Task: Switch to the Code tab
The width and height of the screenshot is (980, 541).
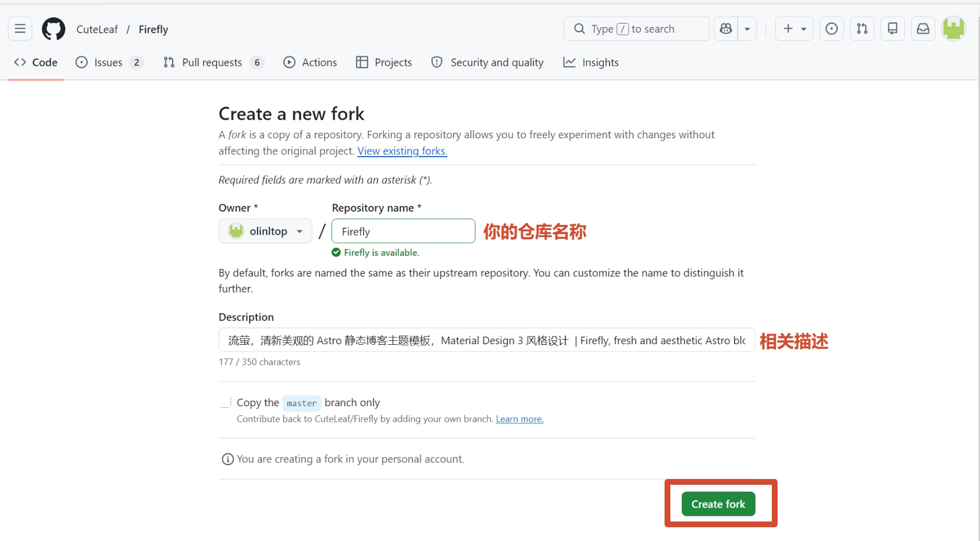Action: point(36,63)
